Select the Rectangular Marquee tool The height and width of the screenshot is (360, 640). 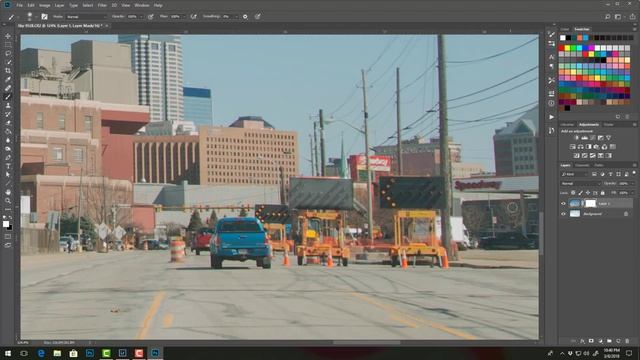8,45
